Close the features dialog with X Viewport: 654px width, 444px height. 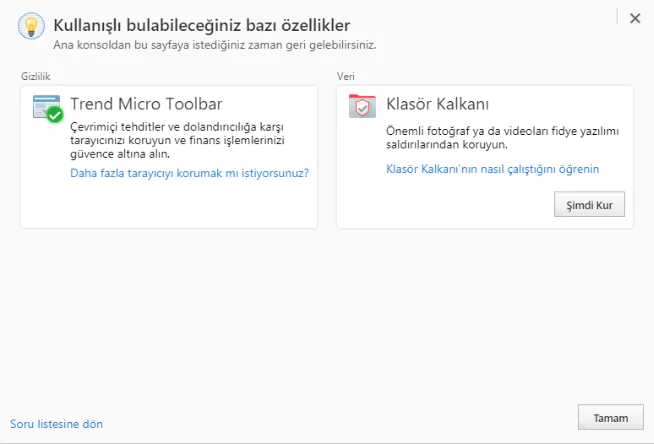pos(635,18)
